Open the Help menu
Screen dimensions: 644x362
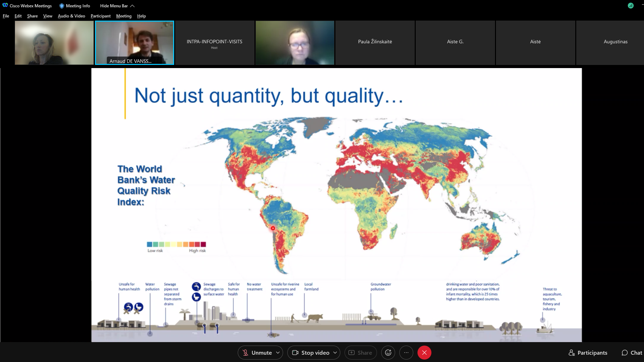[x=141, y=16]
